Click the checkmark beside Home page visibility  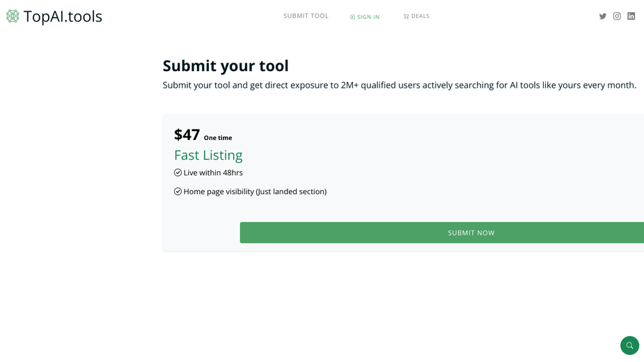coord(178,191)
